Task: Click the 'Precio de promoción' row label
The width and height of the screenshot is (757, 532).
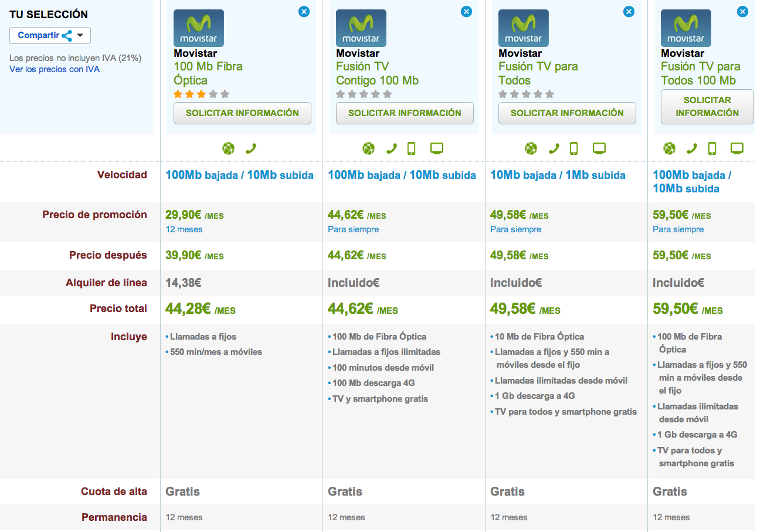Action: pos(94,215)
